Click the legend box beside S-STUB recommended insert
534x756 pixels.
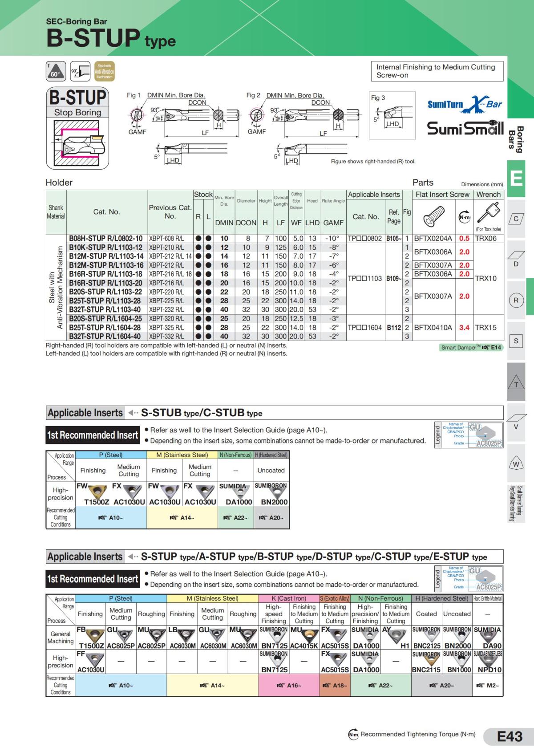(x=469, y=434)
